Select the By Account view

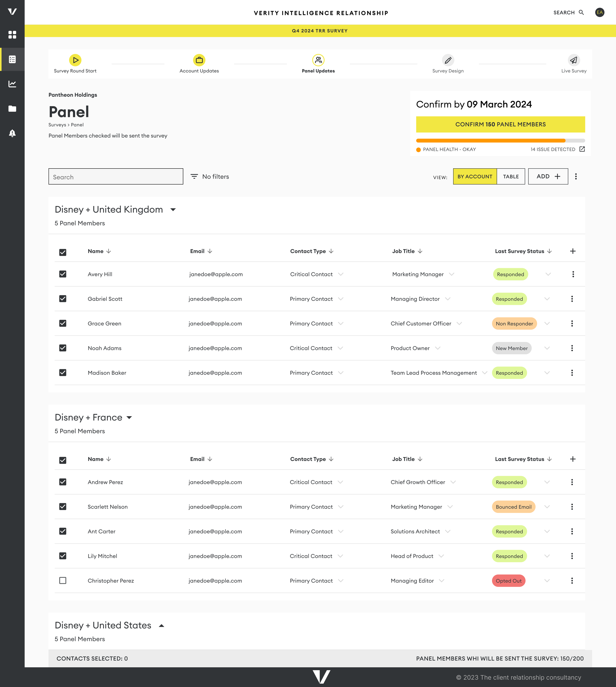click(x=475, y=177)
